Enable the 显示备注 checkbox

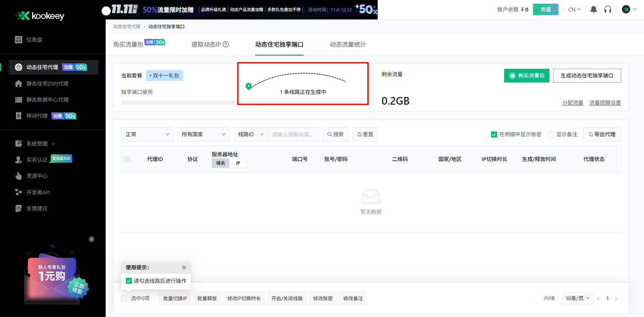pyautogui.click(x=551, y=134)
